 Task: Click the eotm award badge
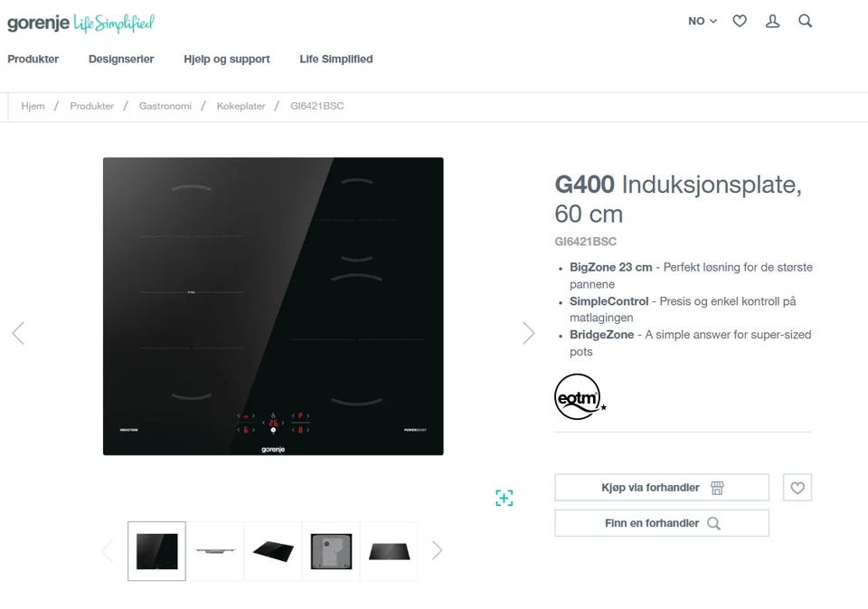[580, 396]
